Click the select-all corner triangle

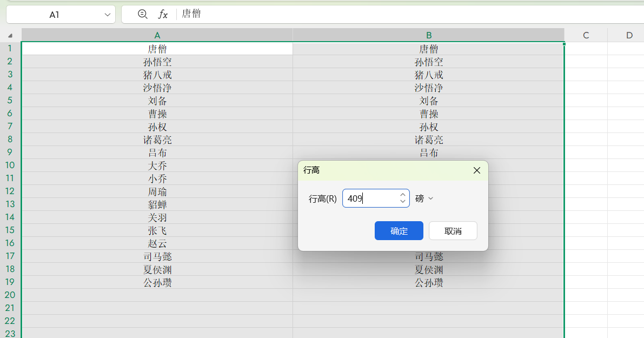(10, 36)
